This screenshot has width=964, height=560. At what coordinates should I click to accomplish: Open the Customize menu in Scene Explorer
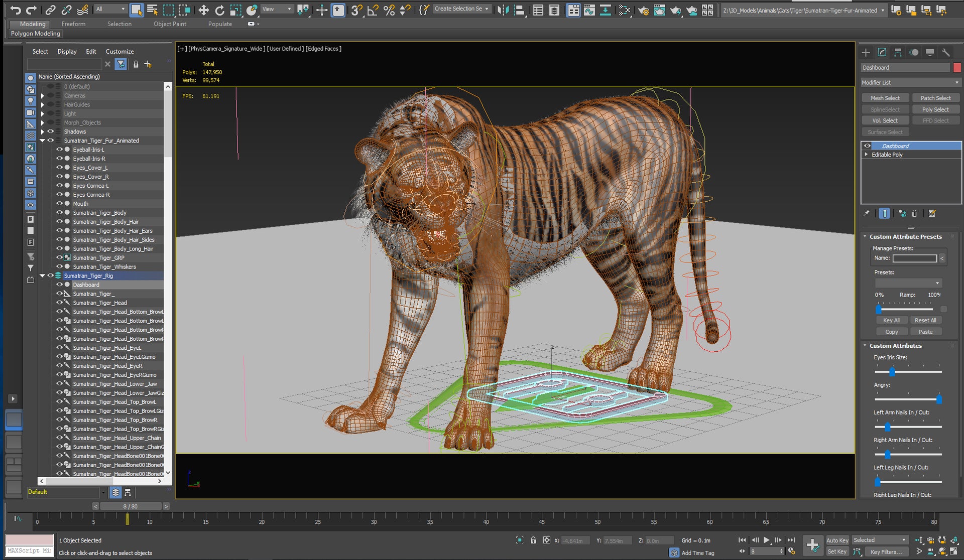119,51
